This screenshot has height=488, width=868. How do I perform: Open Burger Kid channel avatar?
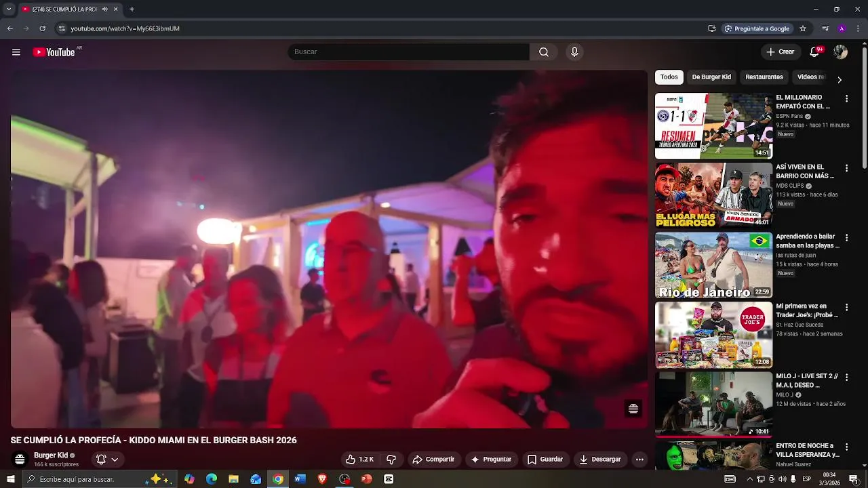[x=20, y=460]
